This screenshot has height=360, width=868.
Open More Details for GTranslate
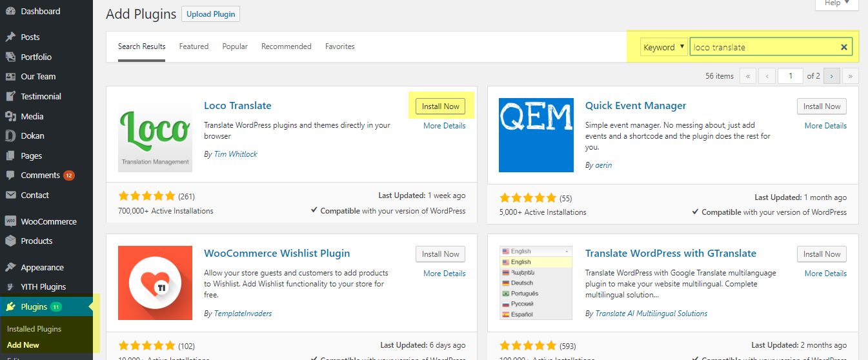click(825, 274)
